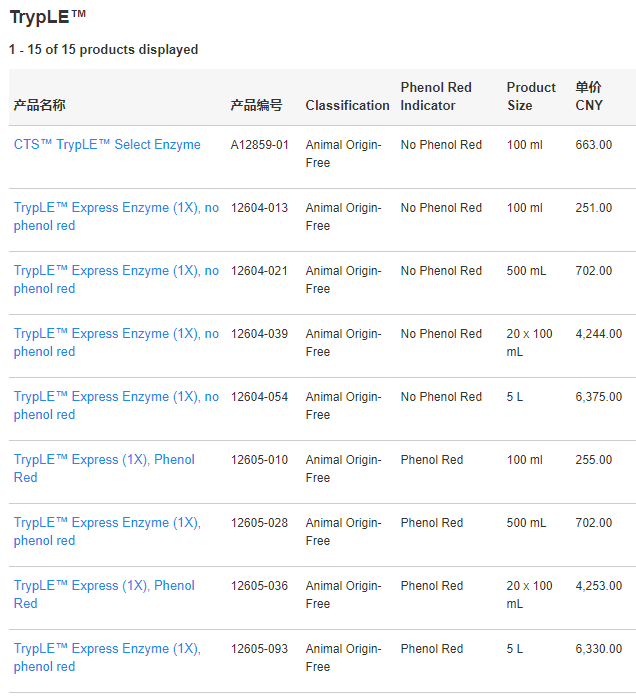Click the price 255.00
The image size is (636, 697).
pyautogui.click(x=593, y=460)
